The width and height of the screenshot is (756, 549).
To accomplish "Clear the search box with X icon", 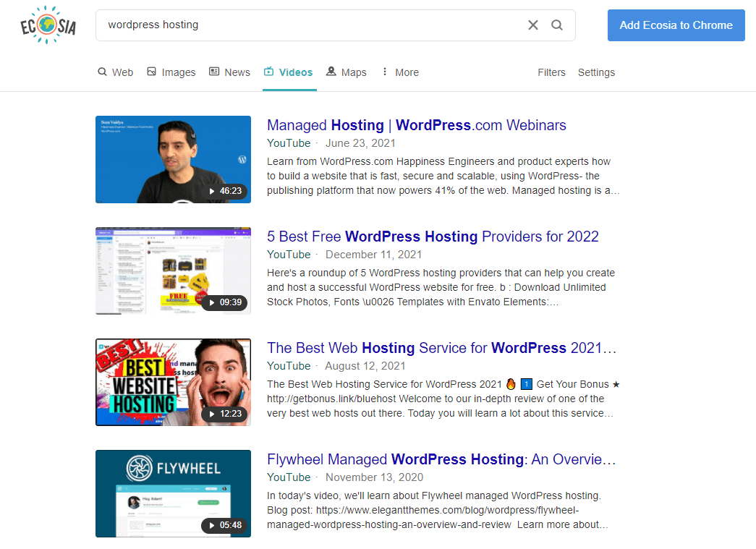I will [x=533, y=25].
